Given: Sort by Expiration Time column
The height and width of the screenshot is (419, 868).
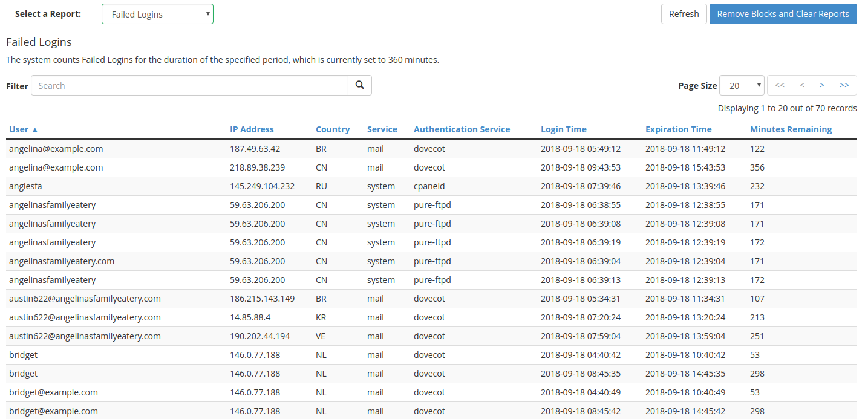Looking at the screenshot, I should click(x=678, y=129).
